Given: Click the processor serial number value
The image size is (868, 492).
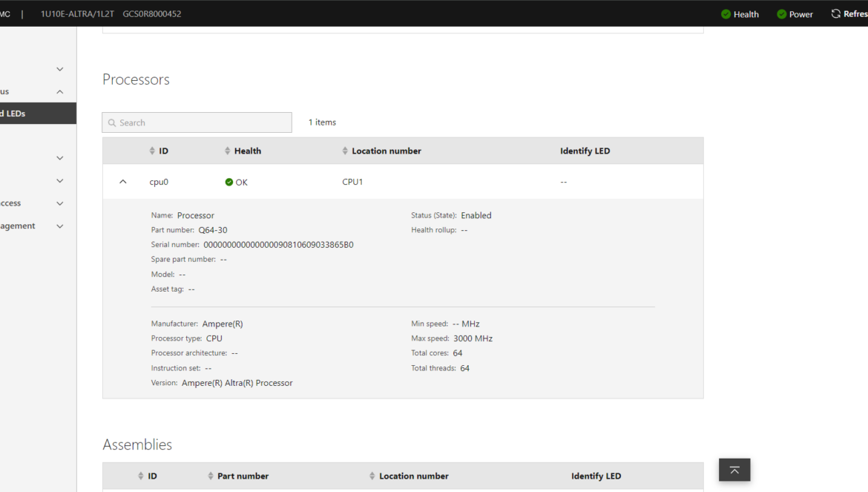Looking at the screenshot, I should coord(278,245).
